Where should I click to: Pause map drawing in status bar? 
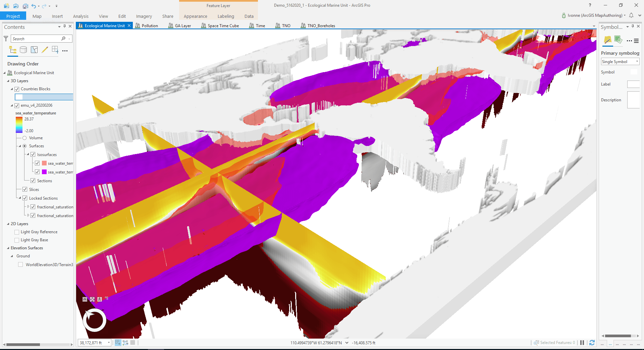(x=582, y=343)
